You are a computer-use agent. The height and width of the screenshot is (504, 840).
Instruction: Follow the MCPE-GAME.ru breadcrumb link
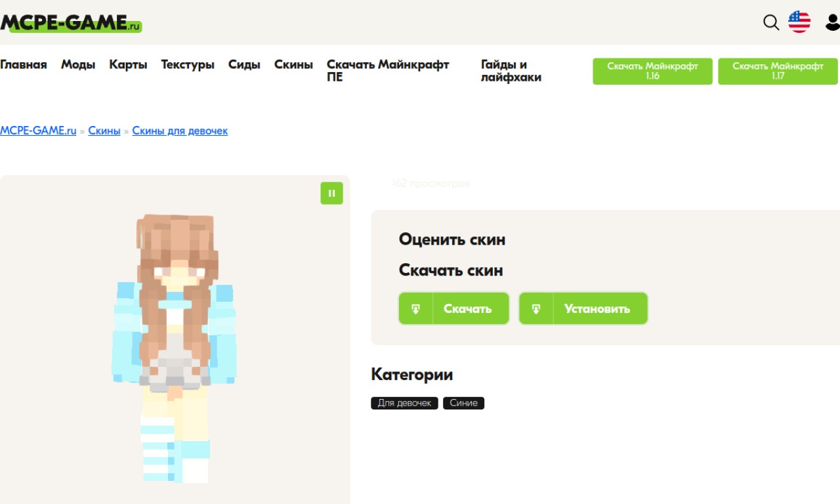pos(38,131)
